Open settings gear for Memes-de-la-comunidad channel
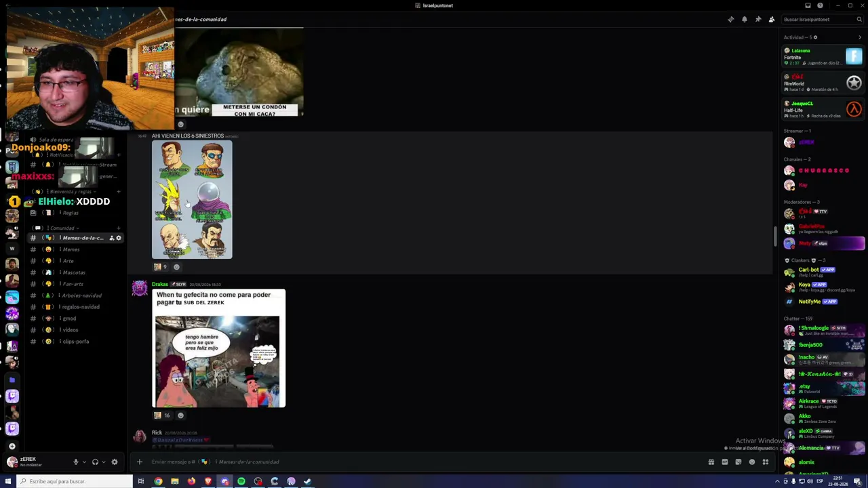This screenshot has height=488, width=868. (119, 238)
